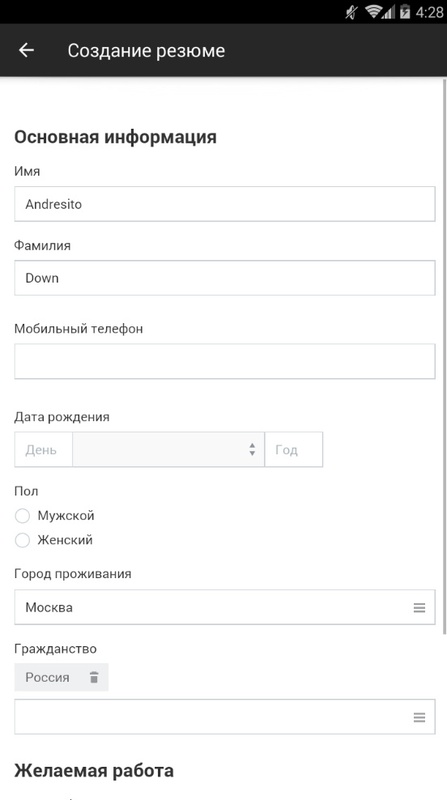Delete the Россия citizenship tag

(94, 678)
